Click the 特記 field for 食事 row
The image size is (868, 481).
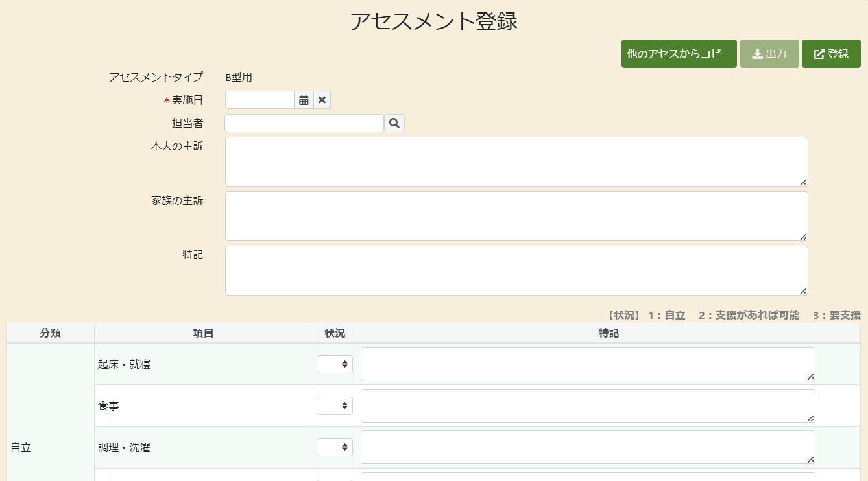(x=587, y=406)
